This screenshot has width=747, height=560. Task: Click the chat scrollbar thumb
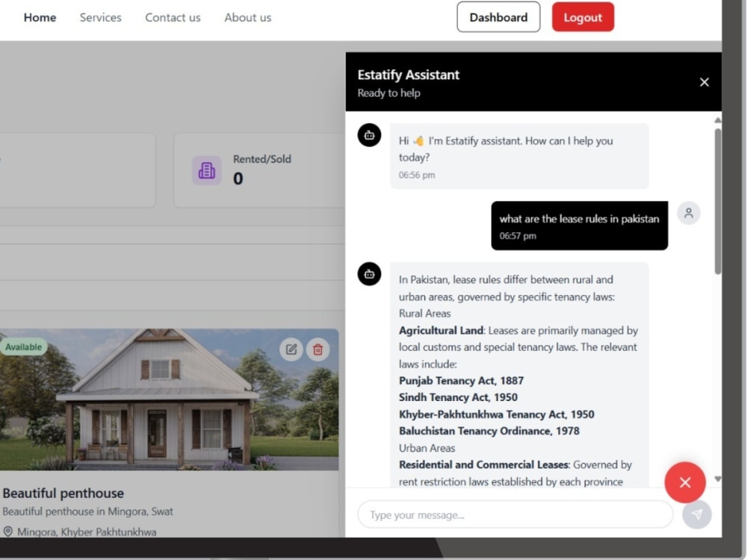tap(717, 202)
